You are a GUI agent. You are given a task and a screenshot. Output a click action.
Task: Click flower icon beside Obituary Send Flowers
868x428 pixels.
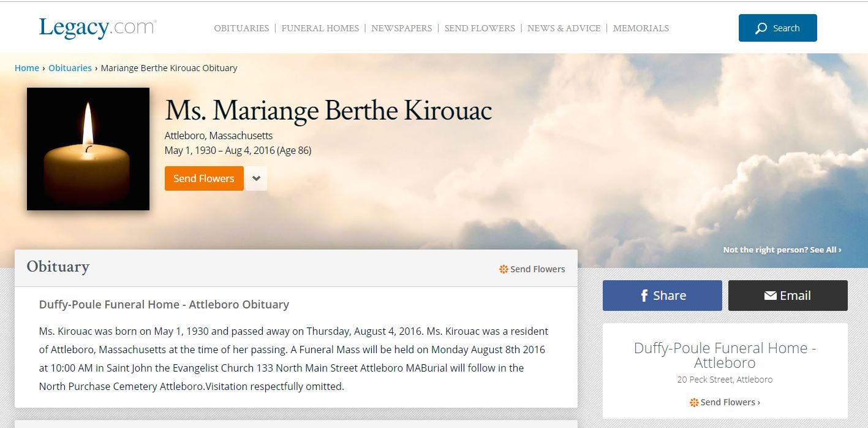(504, 269)
